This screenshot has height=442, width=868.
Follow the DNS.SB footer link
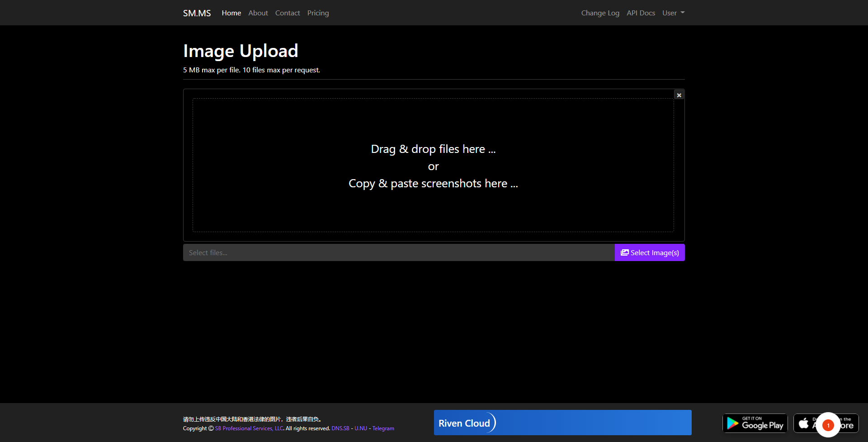(x=340, y=428)
